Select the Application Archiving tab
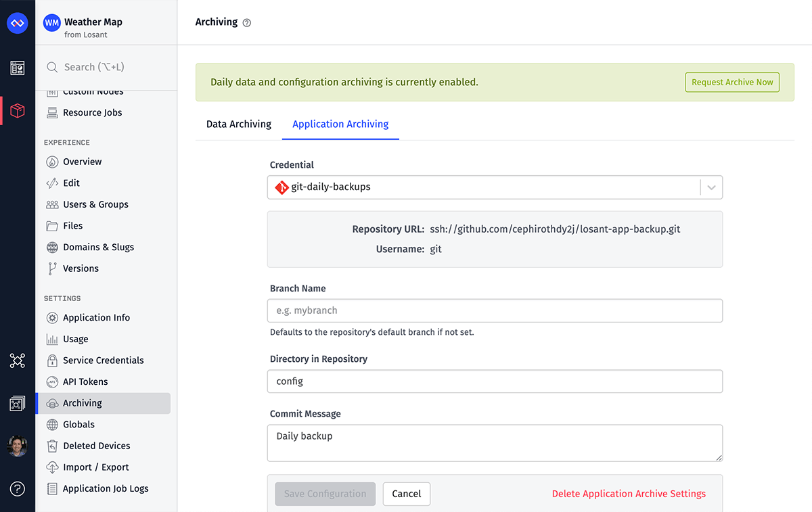Viewport: 812px width, 512px height. pos(340,124)
